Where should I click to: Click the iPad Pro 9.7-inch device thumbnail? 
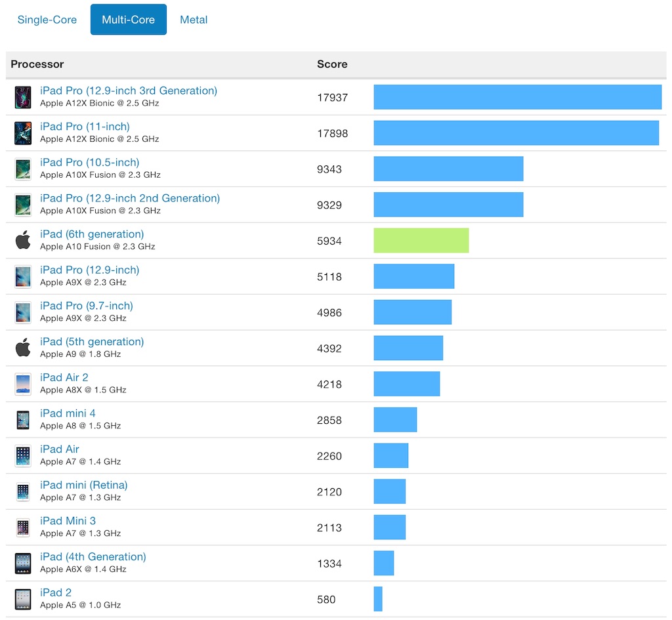tap(23, 312)
